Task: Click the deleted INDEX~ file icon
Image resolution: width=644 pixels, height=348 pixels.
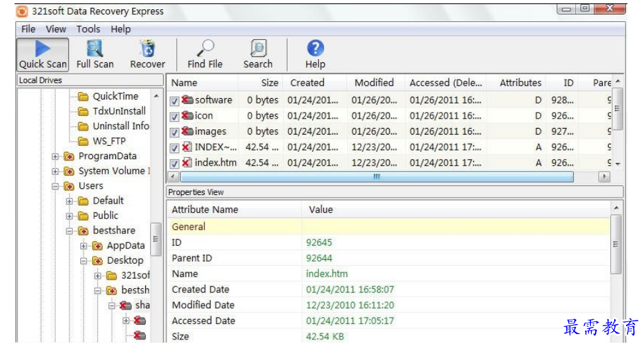Action: click(x=186, y=146)
